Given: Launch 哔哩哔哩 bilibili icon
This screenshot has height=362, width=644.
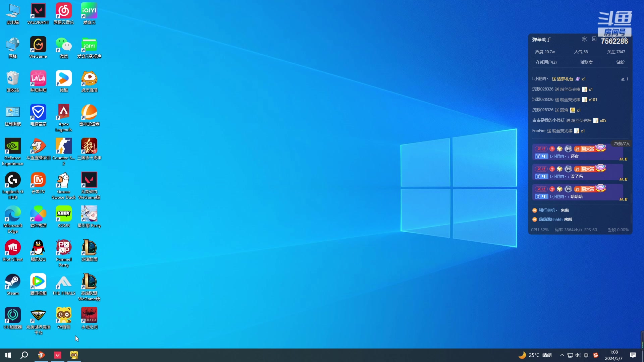Looking at the screenshot, I should coord(38,81).
